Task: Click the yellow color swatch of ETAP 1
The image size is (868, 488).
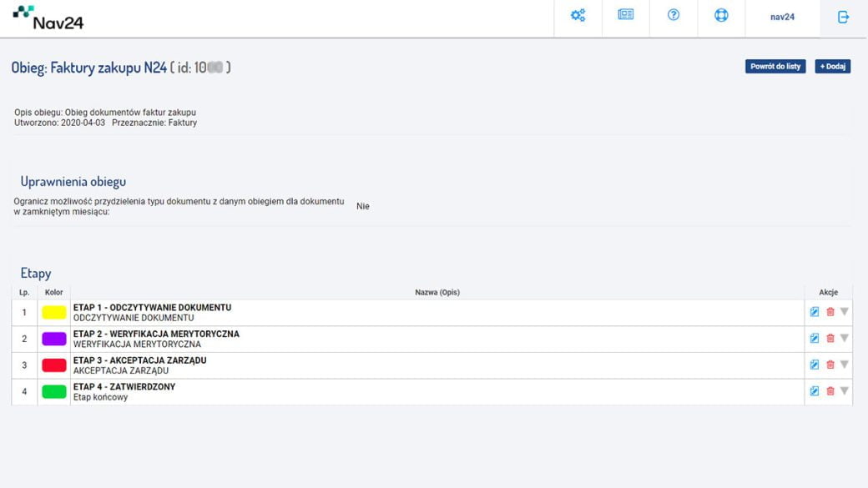Action: click(x=53, y=313)
